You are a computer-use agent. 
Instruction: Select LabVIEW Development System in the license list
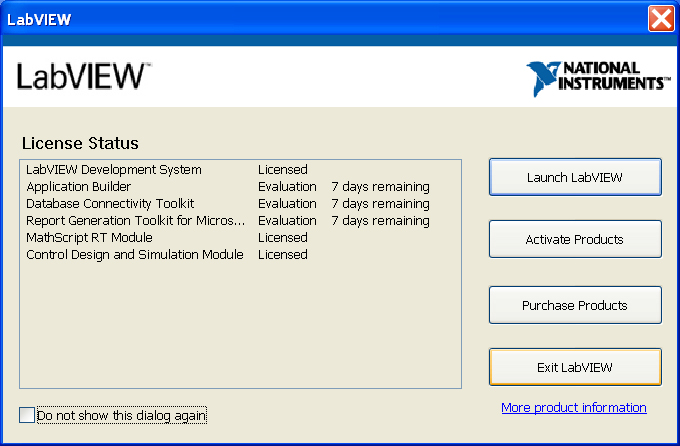click(114, 170)
